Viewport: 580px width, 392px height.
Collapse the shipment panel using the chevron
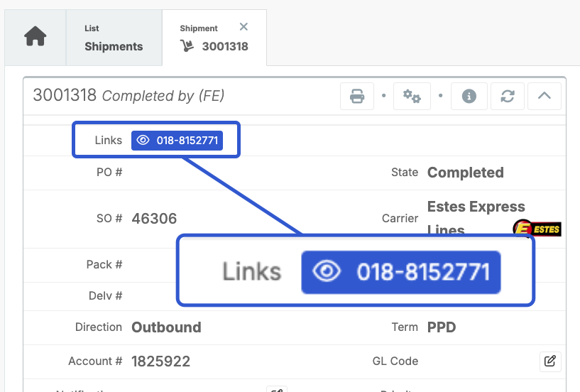pyautogui.click(x=545, y=96)
